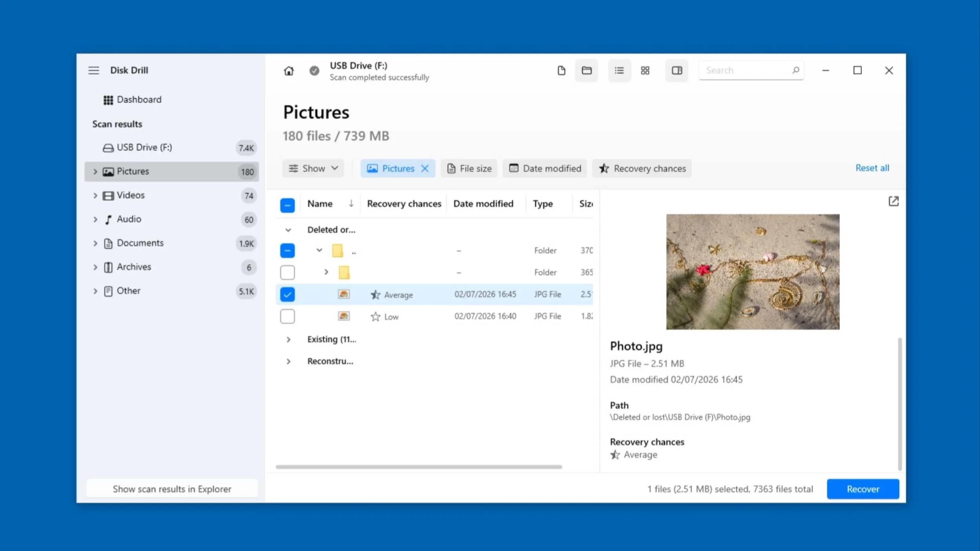Select Audio category in sidebar

[x=172, y=219]
